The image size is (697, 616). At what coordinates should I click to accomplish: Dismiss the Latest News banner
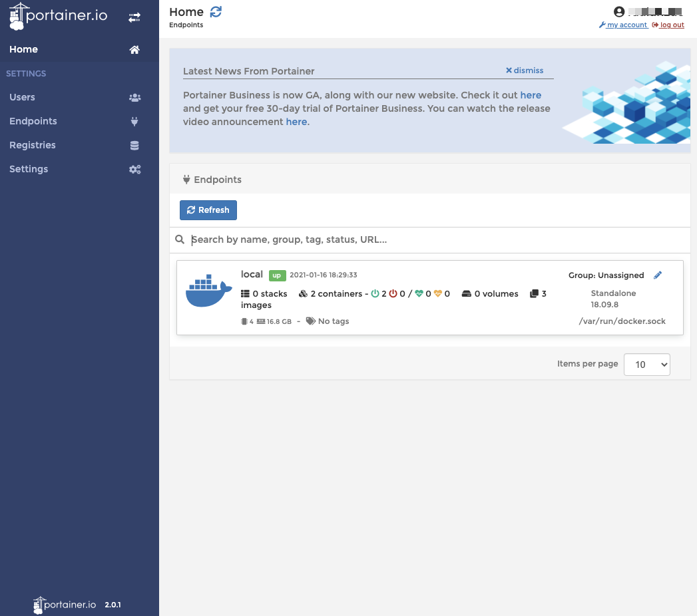[x=525, y=71]
